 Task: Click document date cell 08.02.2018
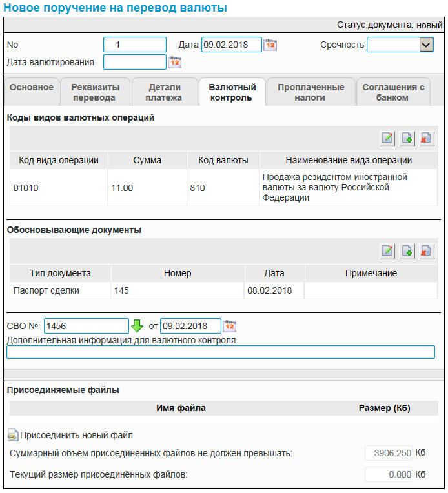point(274,290)
